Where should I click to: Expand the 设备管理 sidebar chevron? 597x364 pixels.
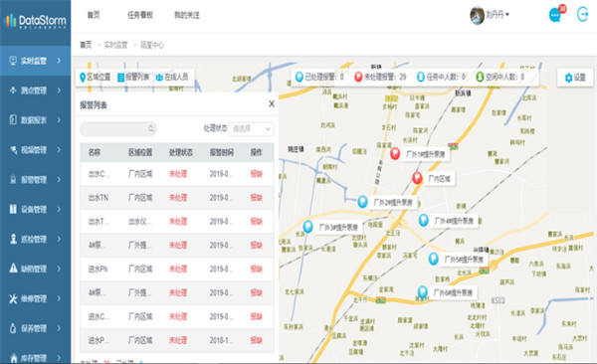point(59,209)
